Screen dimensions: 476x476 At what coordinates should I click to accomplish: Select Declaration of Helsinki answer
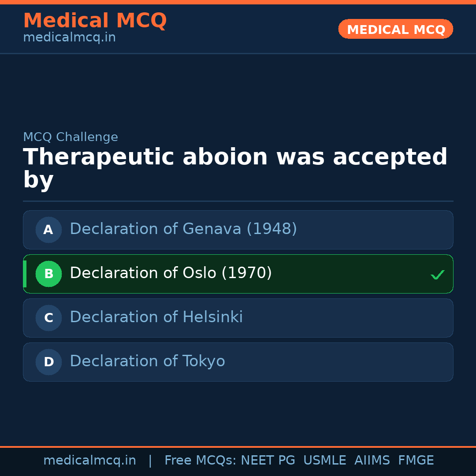pyautogui.click(x=156, y=317)
